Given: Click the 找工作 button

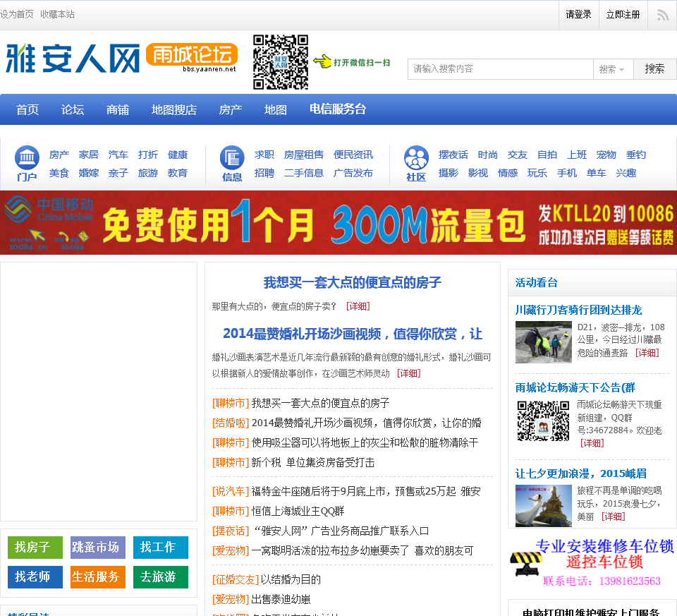Looking at the screenshot, I should point(161,548).
